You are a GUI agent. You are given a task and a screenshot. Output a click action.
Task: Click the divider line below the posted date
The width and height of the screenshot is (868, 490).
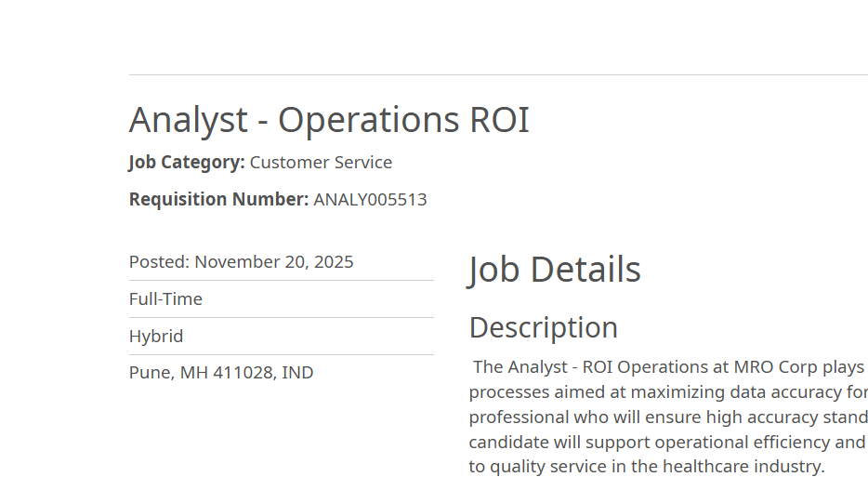[281, 280]
